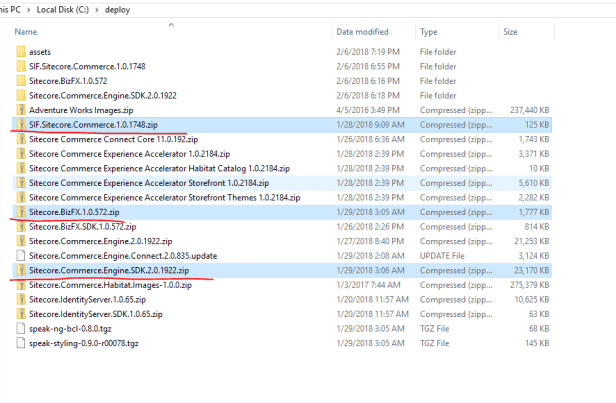Click the Sitecore.BizFX.1.0.572.zip archive icon
616x403 pixels.
click(21, 212)
